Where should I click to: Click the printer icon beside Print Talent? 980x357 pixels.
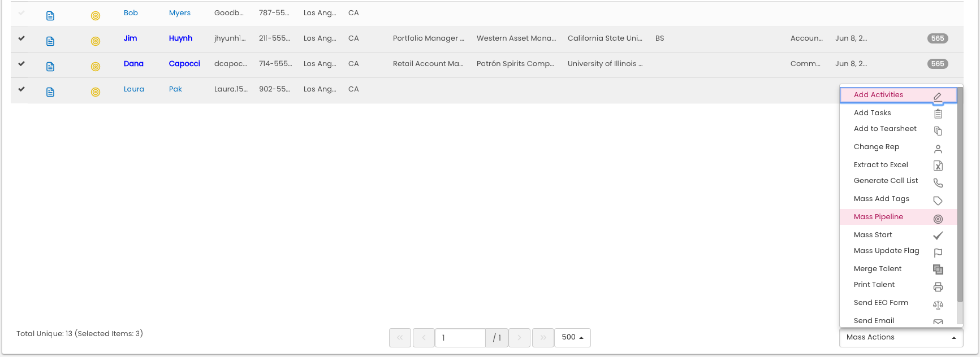938,287
